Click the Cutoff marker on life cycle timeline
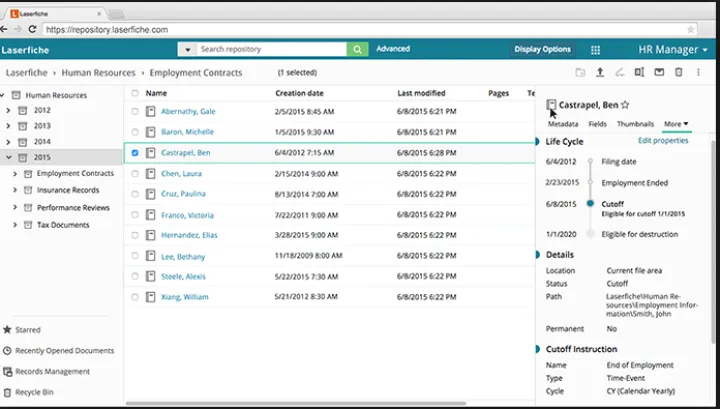The height and width of the screenshot is (409, 720). pyautogui.click(x=590, y=203)
